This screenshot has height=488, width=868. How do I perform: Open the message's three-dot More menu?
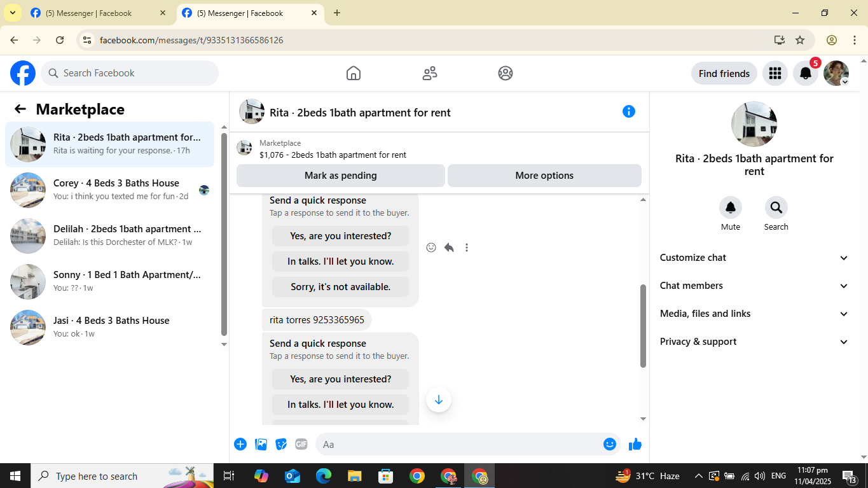(467, 247)
